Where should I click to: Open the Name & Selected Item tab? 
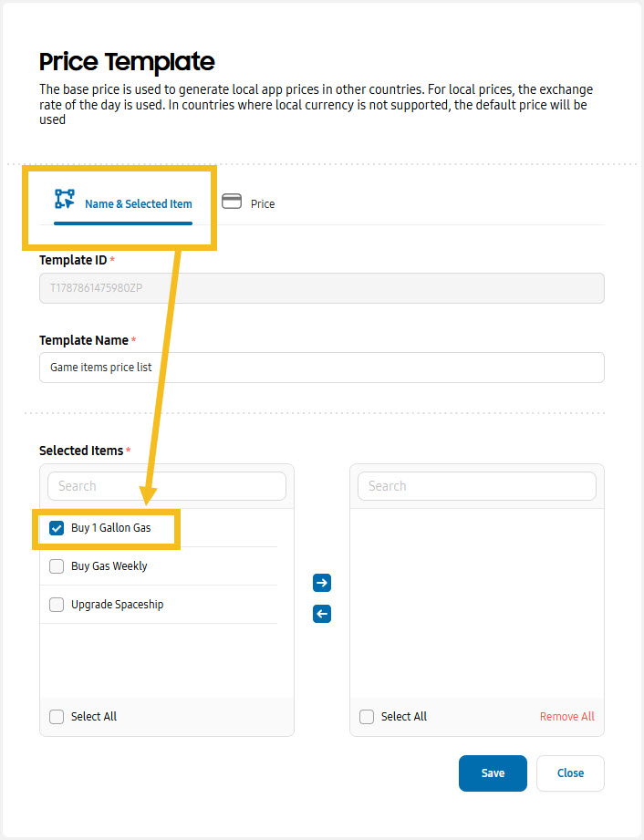pos(123,204)
